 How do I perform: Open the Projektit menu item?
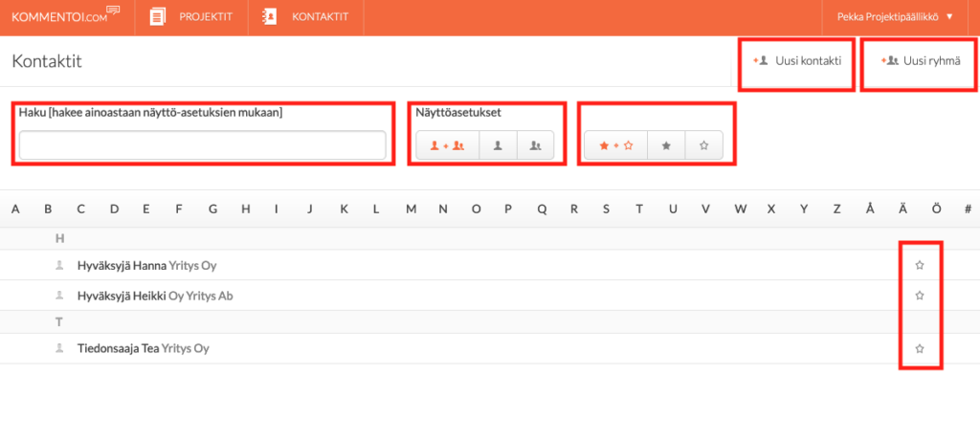click(191, 17)
